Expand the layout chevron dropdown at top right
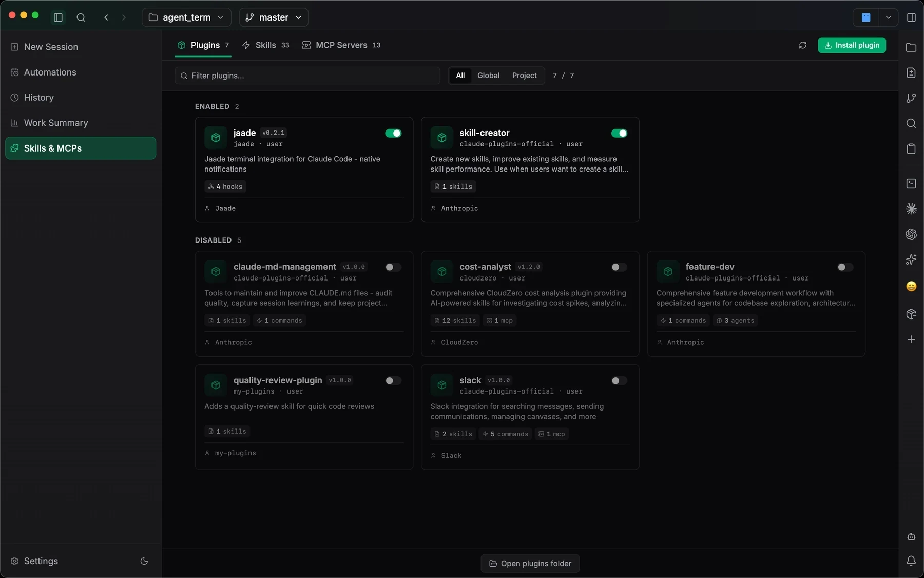 888,17
